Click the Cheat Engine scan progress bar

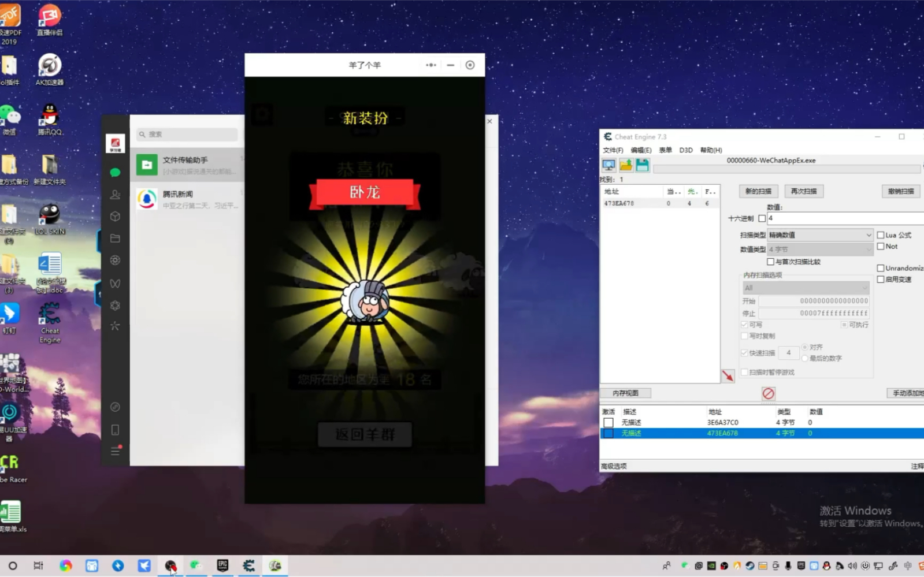click(786, 169)
